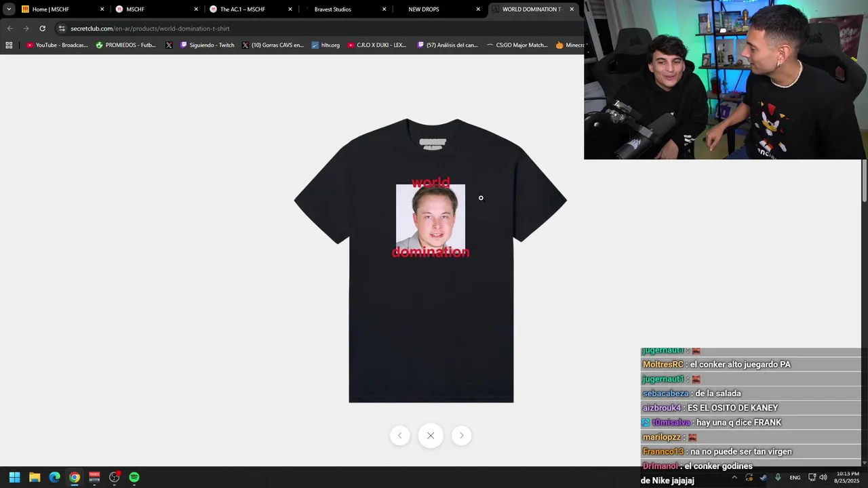The width and height of the screenshot is (868, 488).
Task: Open (10) Gorras CAVS bookmark
Action: [273, 45]
